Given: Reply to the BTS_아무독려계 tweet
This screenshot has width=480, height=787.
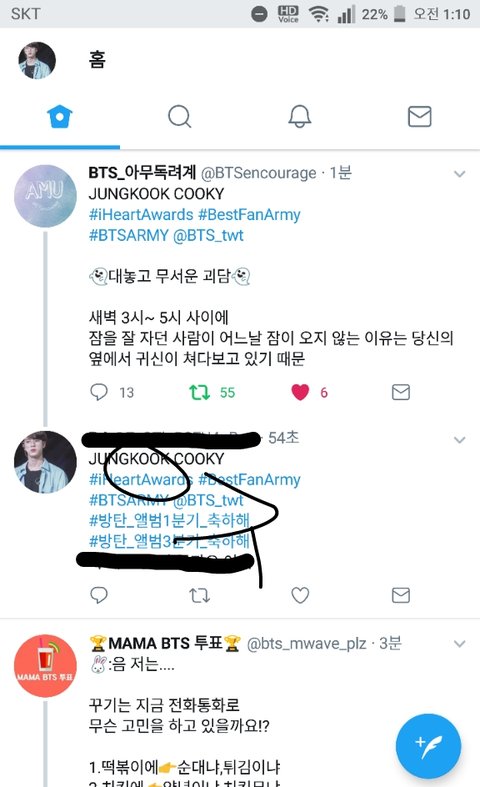Looking at the screenshot, I should coord(99,392).
